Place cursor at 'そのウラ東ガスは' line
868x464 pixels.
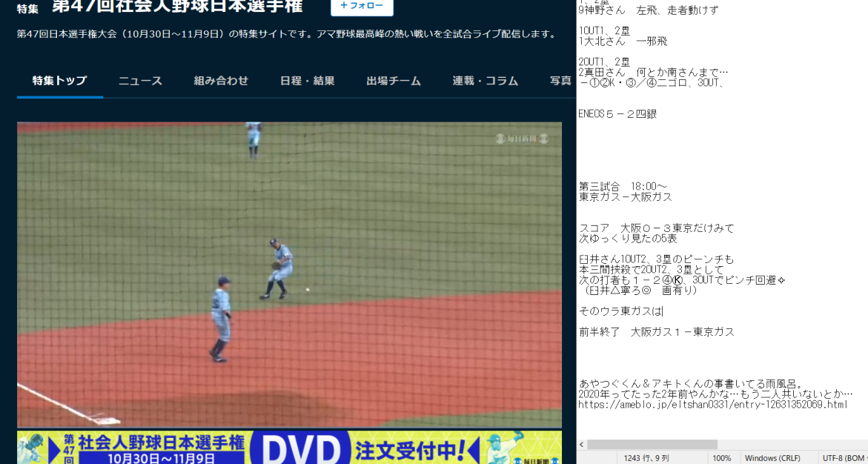pyautogui.click(x=620, y=311)
